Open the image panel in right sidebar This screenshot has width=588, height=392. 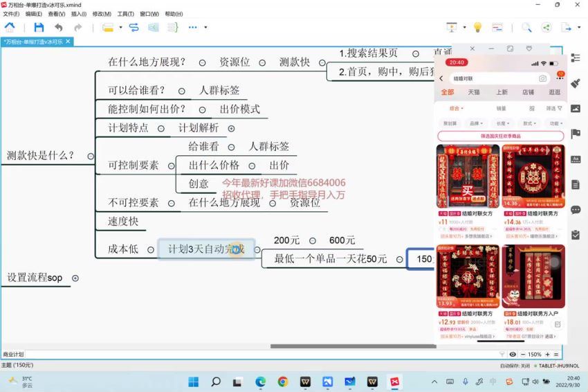tap(576, 109)
